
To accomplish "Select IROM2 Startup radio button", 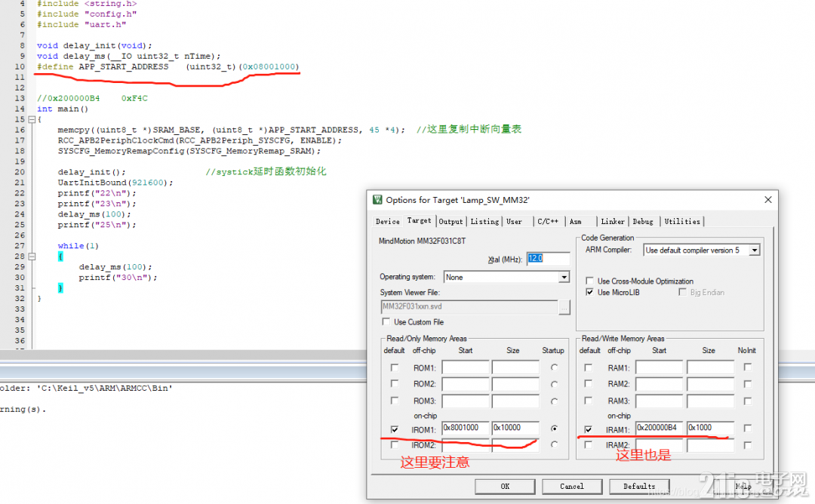I will coord(554,444).
